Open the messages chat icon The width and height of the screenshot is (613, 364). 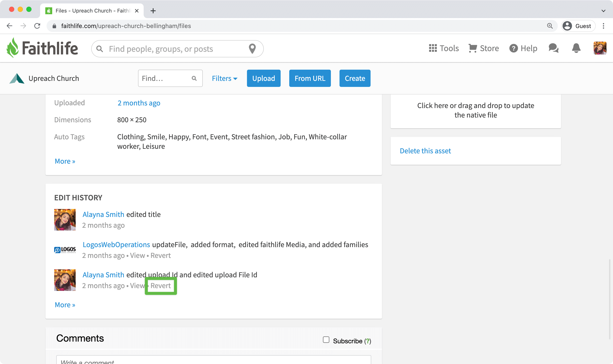(554, 48)
